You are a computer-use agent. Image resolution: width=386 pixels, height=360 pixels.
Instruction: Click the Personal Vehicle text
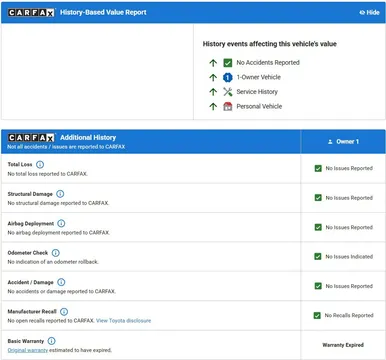pos(259,106)
